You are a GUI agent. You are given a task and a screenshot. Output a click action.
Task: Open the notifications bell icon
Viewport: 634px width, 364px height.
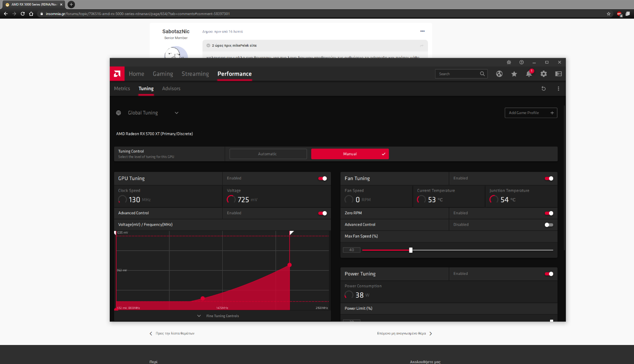pos(529,74)
